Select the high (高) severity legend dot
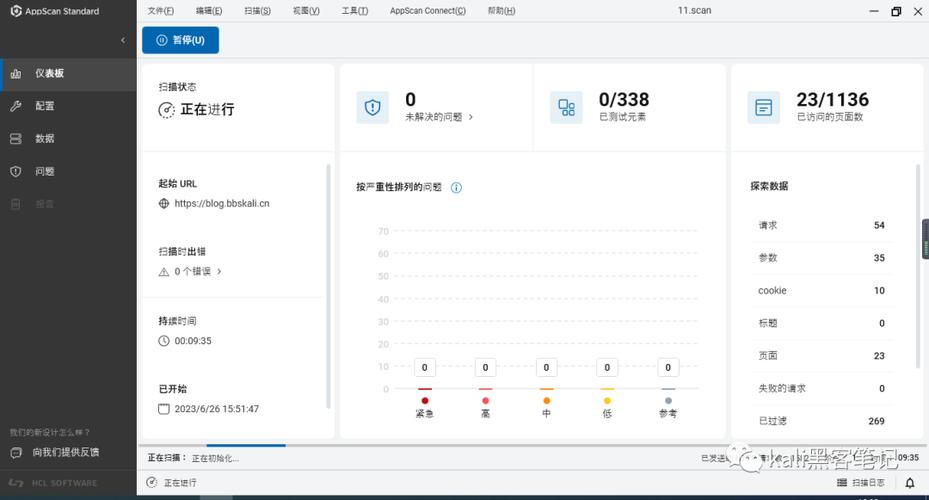 tap(486, 401)
